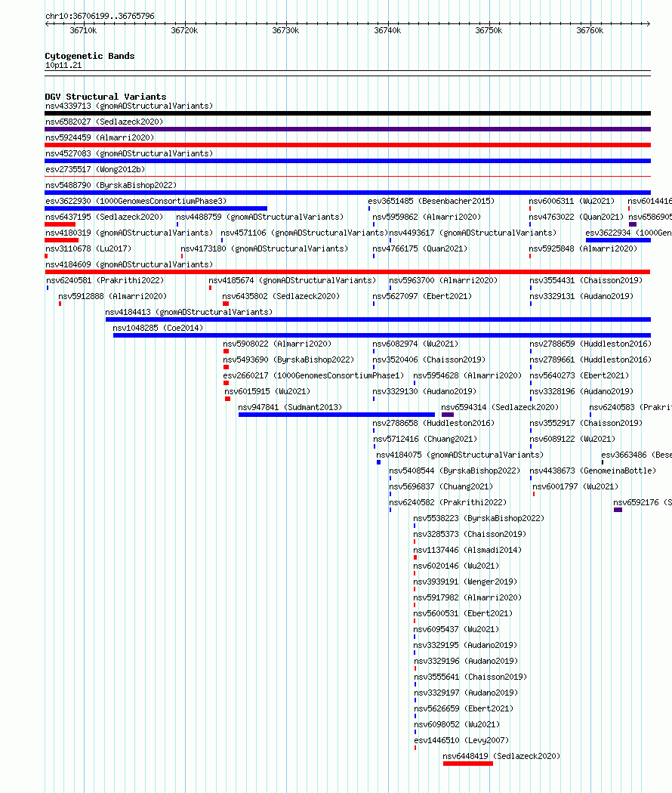
Task: Open nsv6082974 (Wu2021) variant label
Action: coord(415,344)
